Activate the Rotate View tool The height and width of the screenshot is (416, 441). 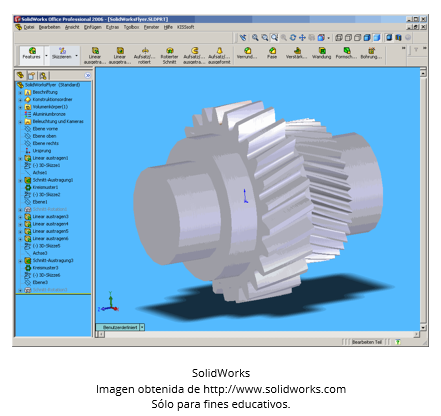pos(293,38)
